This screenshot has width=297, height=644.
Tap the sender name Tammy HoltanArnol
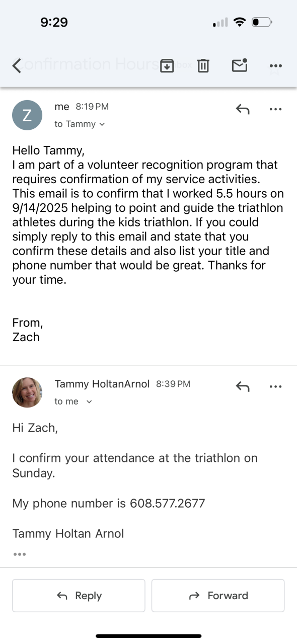(x=102, y=384)
